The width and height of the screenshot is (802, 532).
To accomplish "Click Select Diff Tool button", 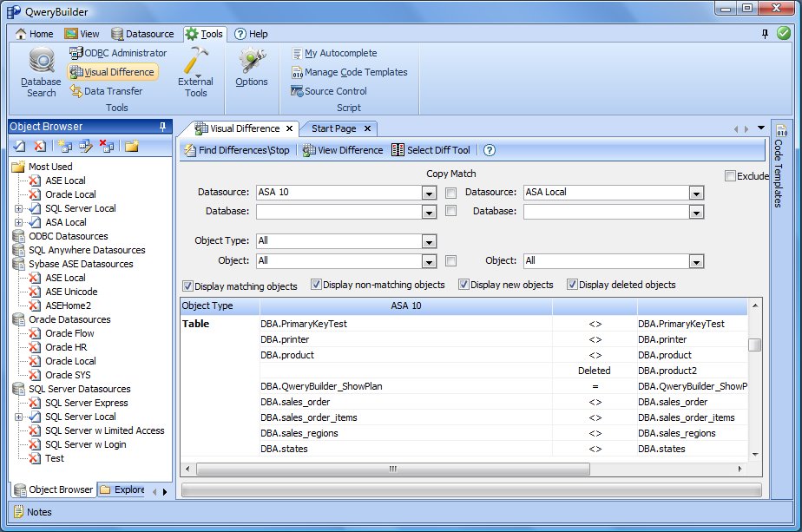I will coord(431,150).
